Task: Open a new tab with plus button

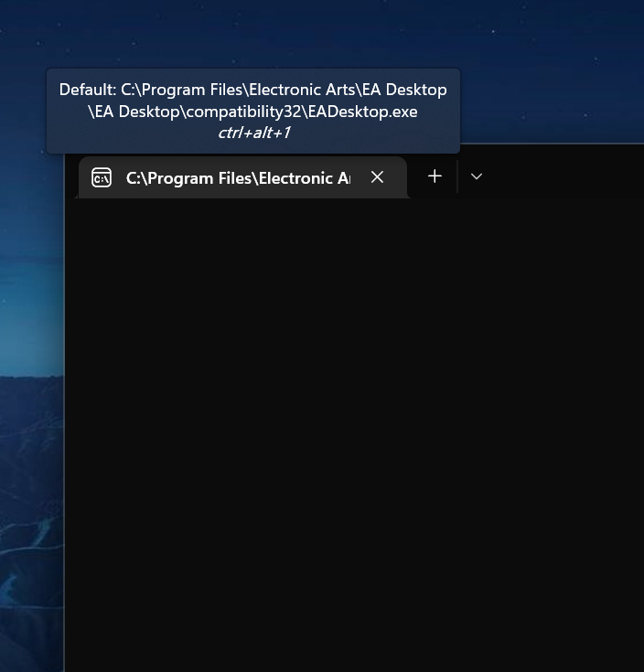Action: pyautogui.click(x=435, y=176)
